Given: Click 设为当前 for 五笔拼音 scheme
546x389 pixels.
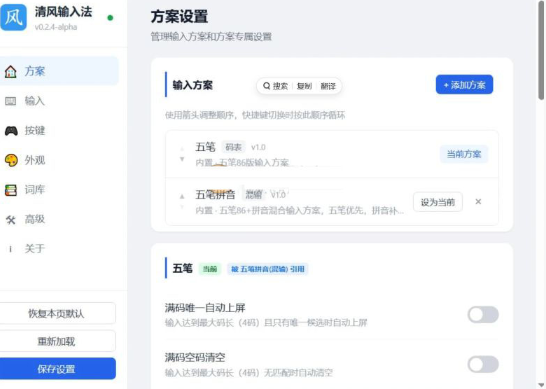Looking at the screenshot, I should point(438,202).
